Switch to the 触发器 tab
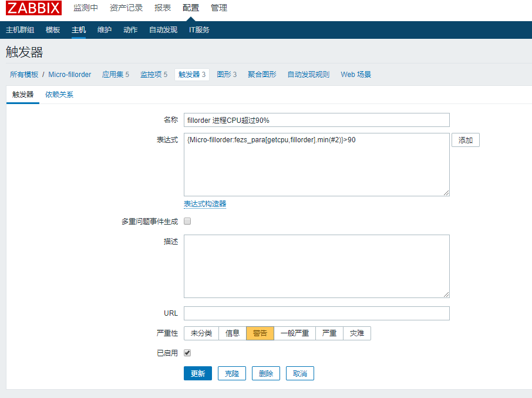 pyautogui.click(x=23, y=95)
